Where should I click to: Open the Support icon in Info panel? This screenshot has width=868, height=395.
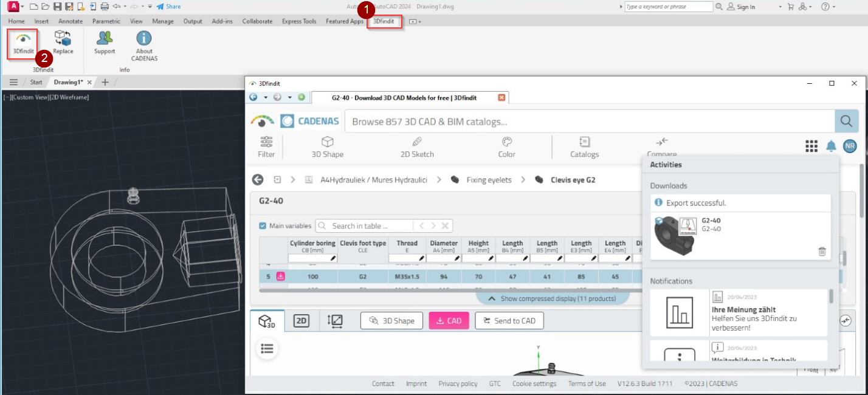tap(105, 43)
